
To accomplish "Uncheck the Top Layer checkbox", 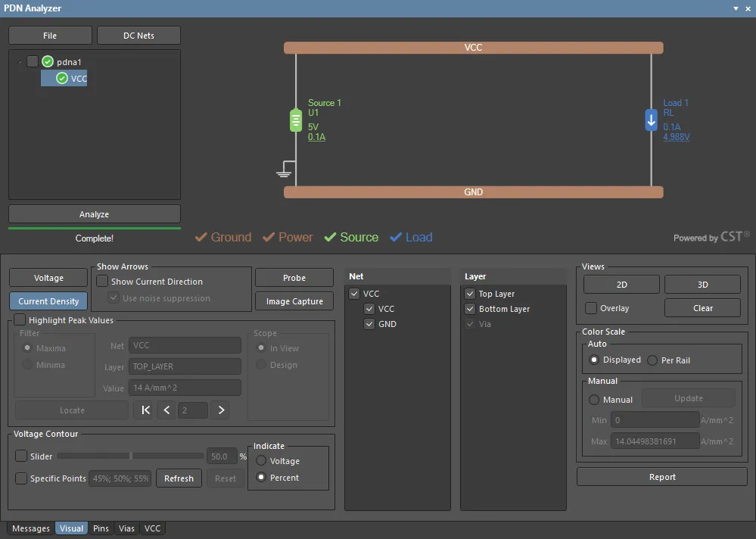I will 470,294.
